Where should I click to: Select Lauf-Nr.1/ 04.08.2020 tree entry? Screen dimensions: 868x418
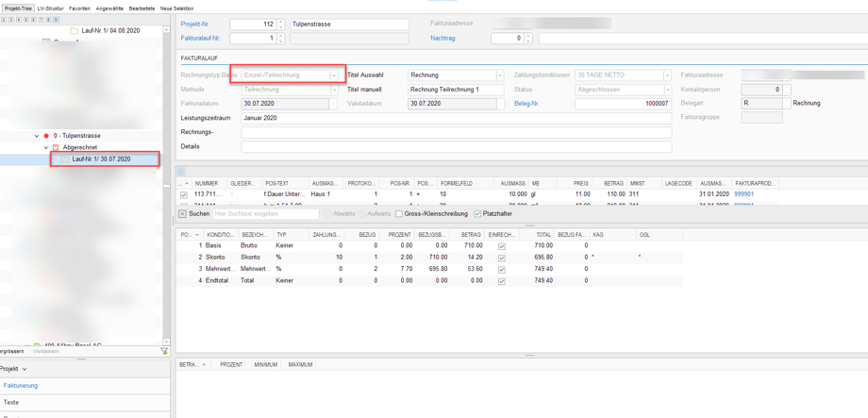click(111, 30)
